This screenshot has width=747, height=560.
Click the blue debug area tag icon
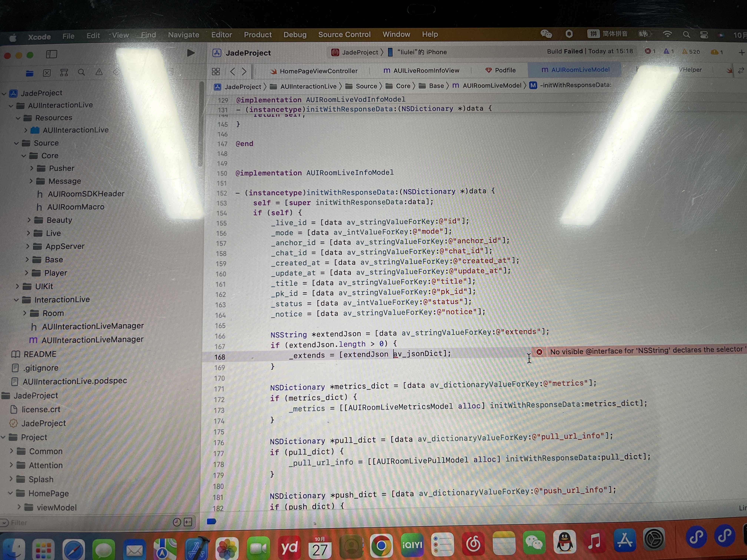pyautogui.click(x=212, y=521)
